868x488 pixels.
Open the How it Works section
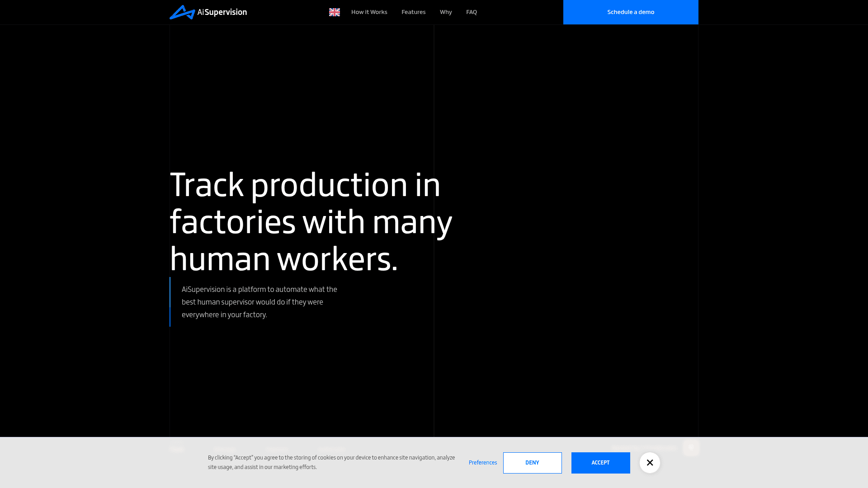pyautogui.click(x=369, y=12)
